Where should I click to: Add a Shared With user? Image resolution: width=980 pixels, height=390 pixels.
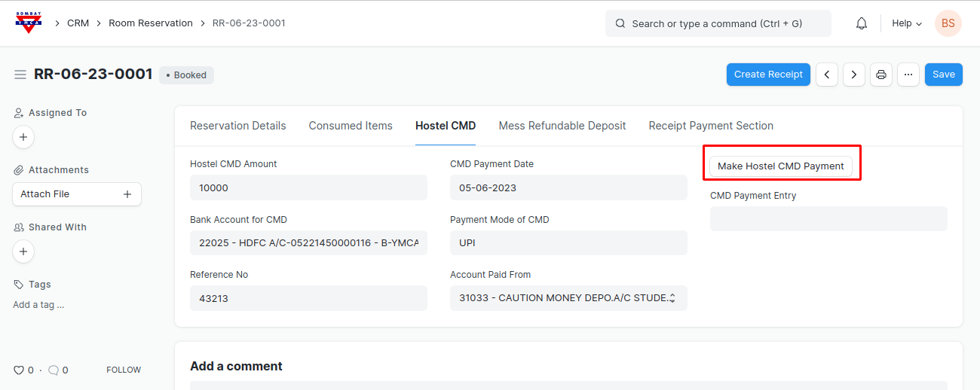point(23,251)
